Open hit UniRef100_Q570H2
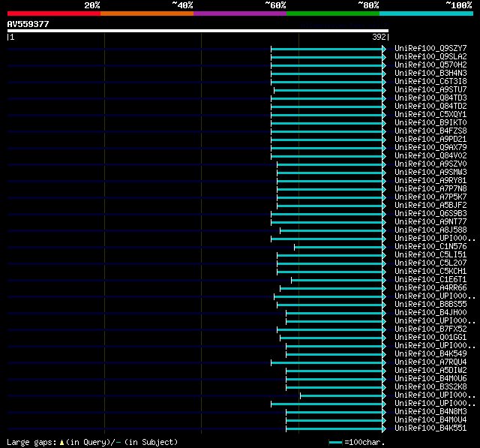 [x=430, y=65]
